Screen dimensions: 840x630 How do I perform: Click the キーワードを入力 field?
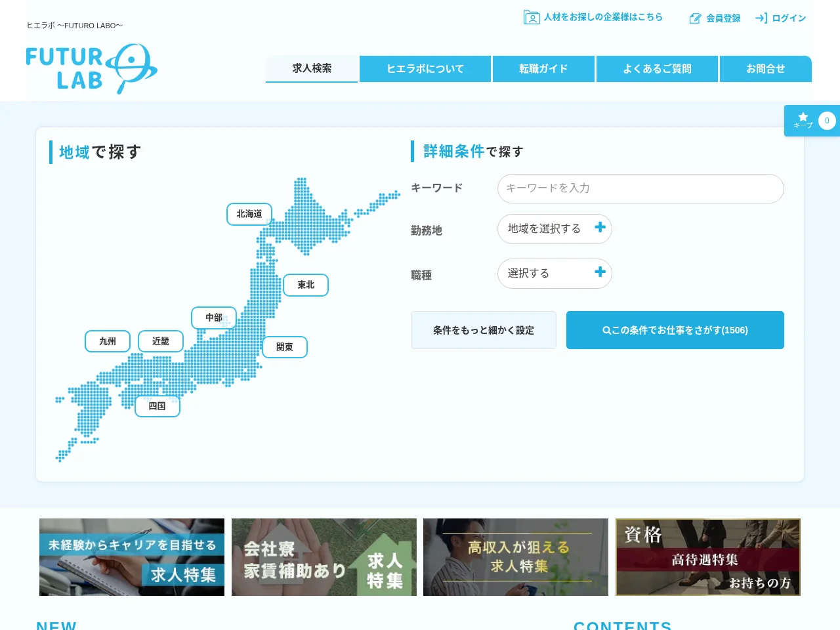640,188
